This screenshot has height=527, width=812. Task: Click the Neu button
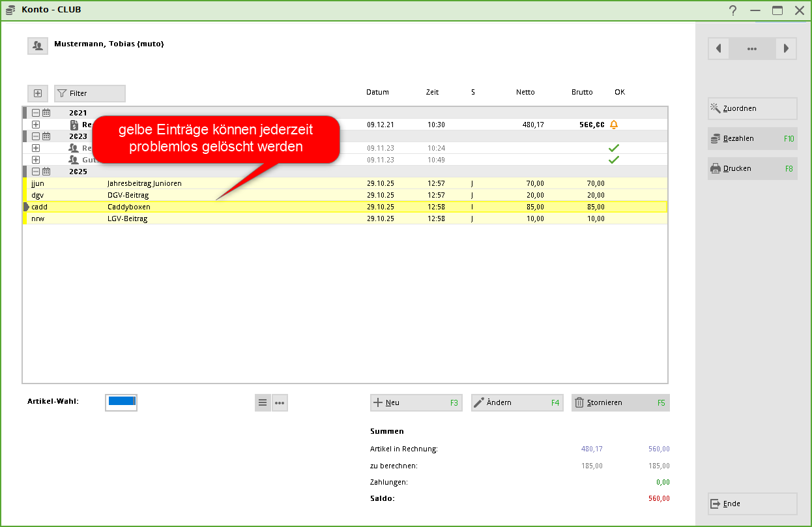click(x=416, y=403)
